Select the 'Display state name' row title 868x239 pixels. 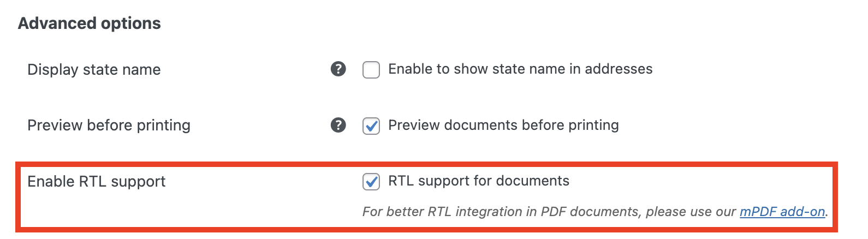pos(94,70)
